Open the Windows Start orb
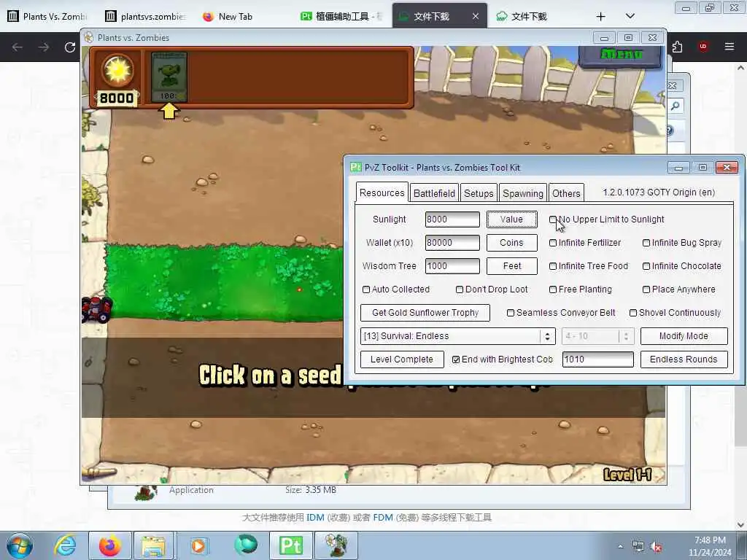The image size is (747, 560). (x=20, y=545)
